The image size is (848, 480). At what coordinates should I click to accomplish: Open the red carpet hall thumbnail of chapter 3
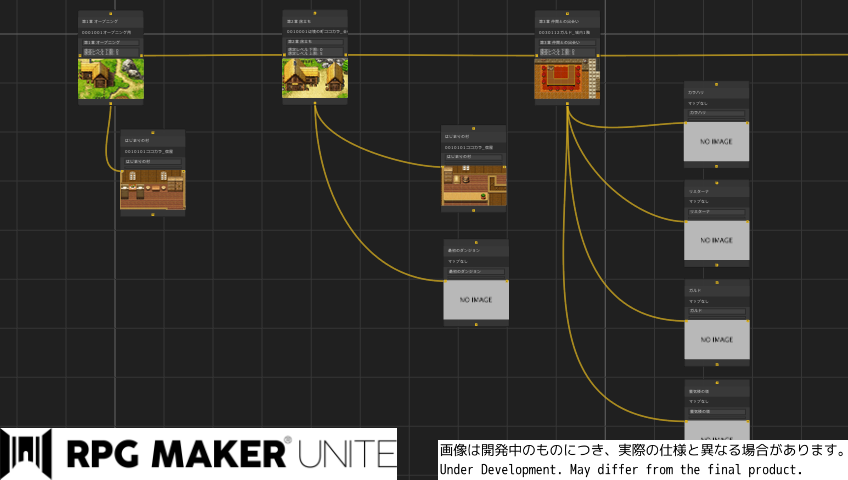(x=567, y=79)
